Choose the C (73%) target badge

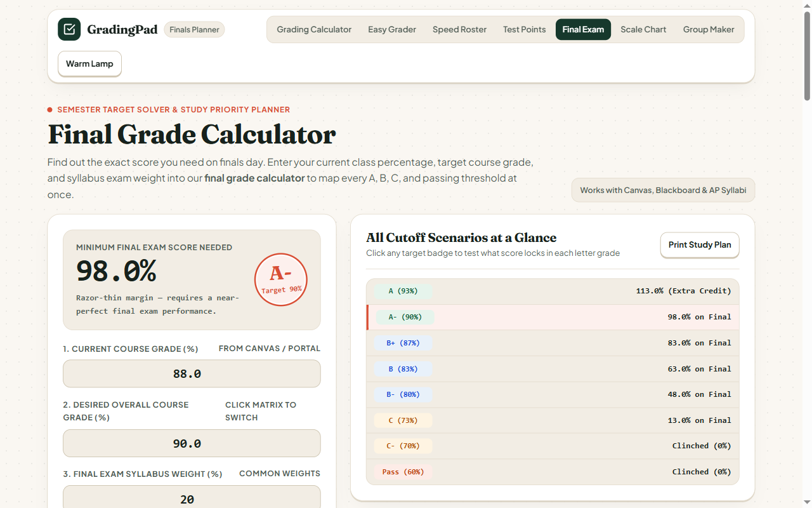pos(403,420)
